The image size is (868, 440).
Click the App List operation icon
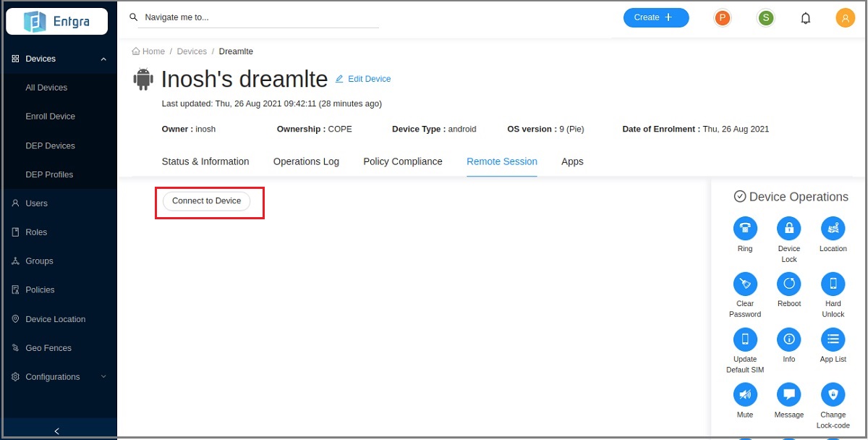833,339
